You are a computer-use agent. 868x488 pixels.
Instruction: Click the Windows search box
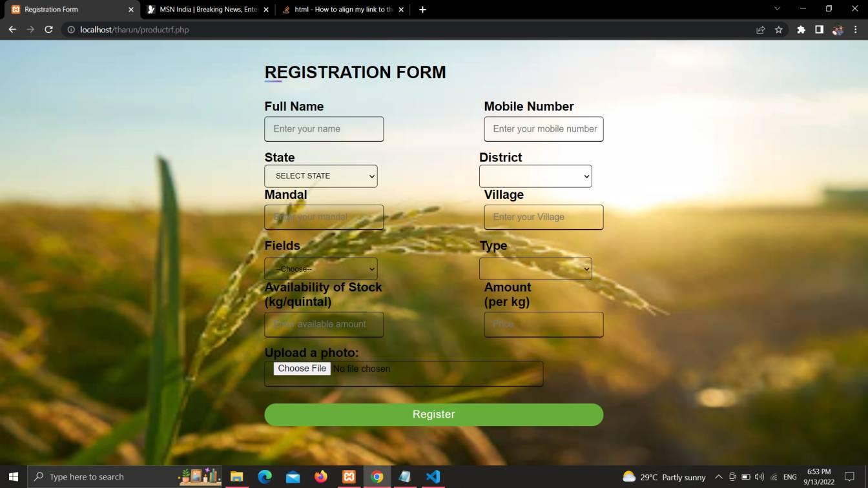coord(124,477)
